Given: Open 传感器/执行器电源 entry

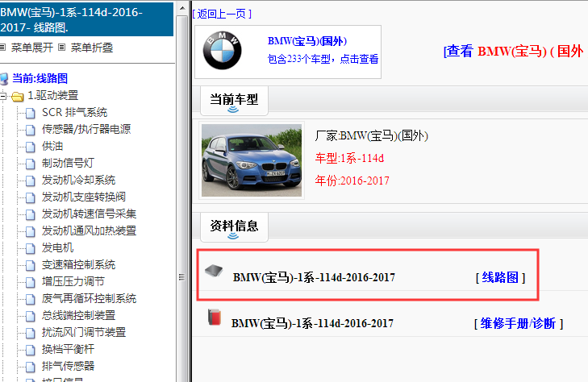Looking at the screenshot, I should [x=86, y=129].
